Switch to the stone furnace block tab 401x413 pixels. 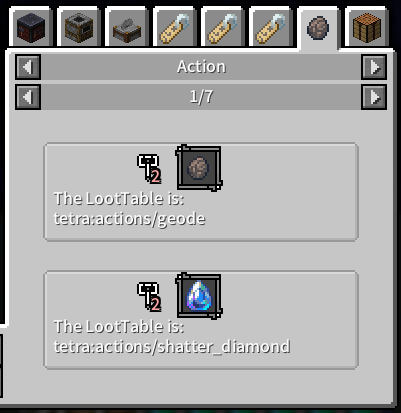pyautogui.click(x=79, y=27)
